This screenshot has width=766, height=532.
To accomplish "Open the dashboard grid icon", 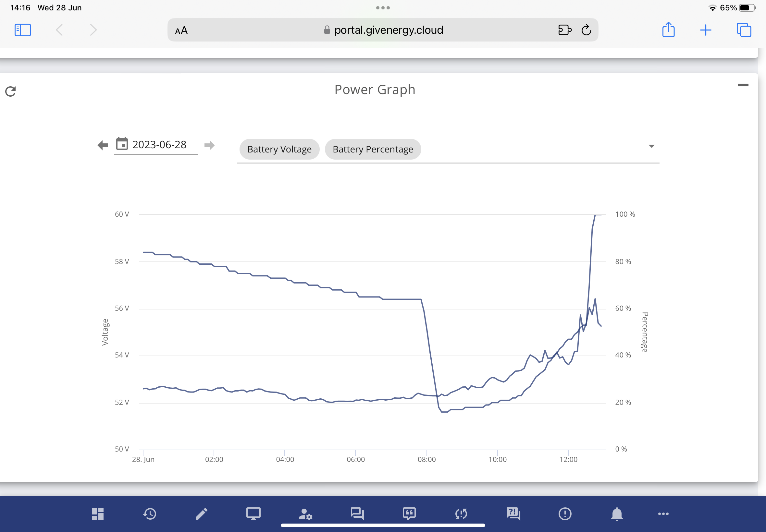I will pyautogui.click(x=98, y=514).
